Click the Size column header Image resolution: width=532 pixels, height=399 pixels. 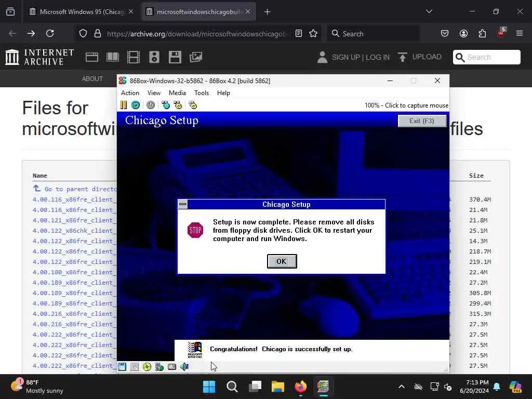(476, 176)
